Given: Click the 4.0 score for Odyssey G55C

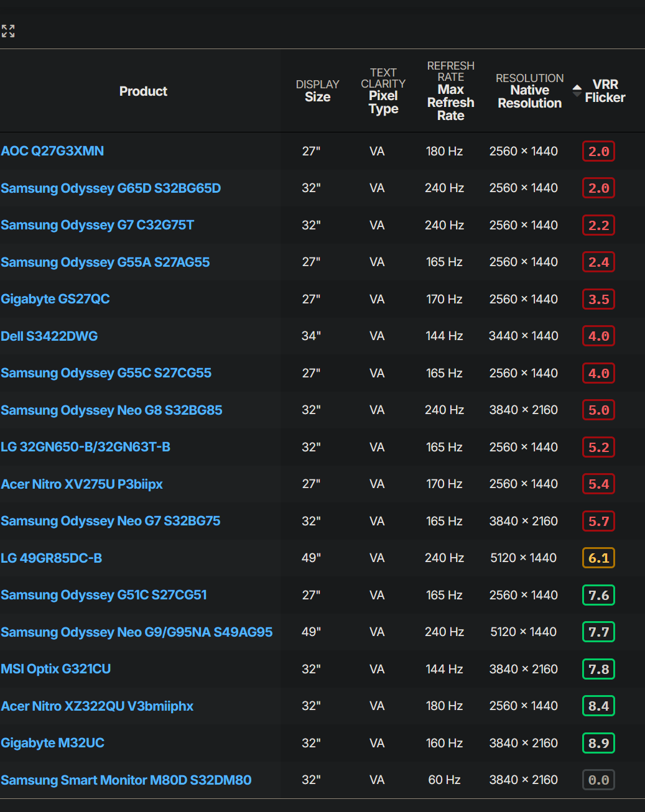Looking at the screenshot, I should 598,373.
